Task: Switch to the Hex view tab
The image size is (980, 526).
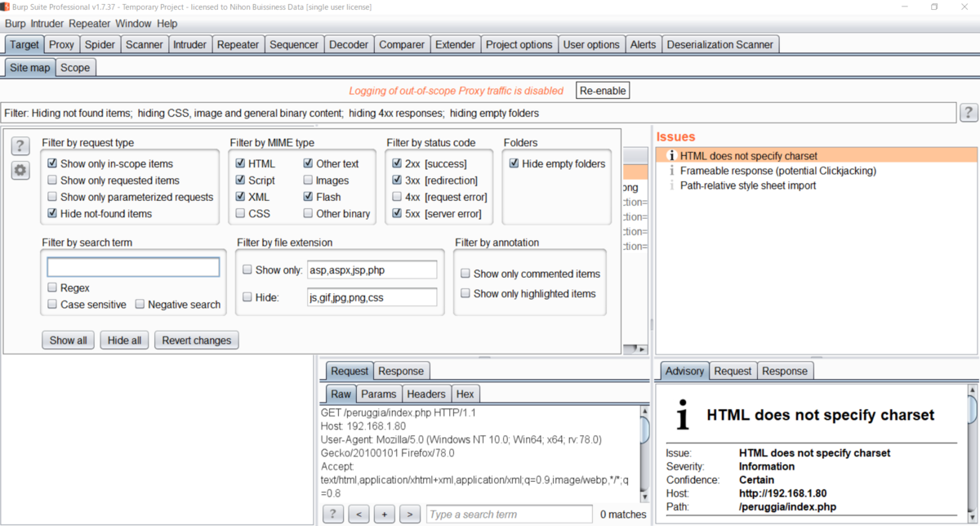Action: tap(465, 394)
